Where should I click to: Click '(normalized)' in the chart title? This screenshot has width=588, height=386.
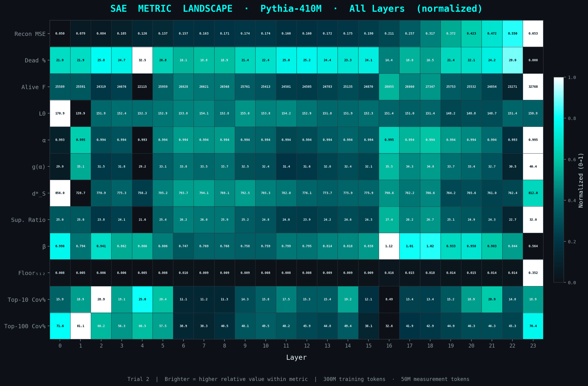pos(449,9)
